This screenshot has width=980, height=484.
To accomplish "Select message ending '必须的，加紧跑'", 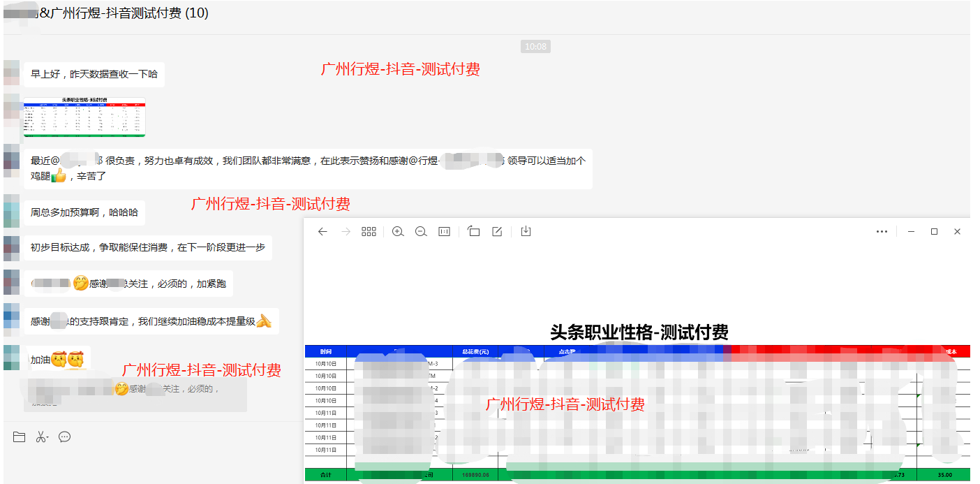I will pos(128,284).
